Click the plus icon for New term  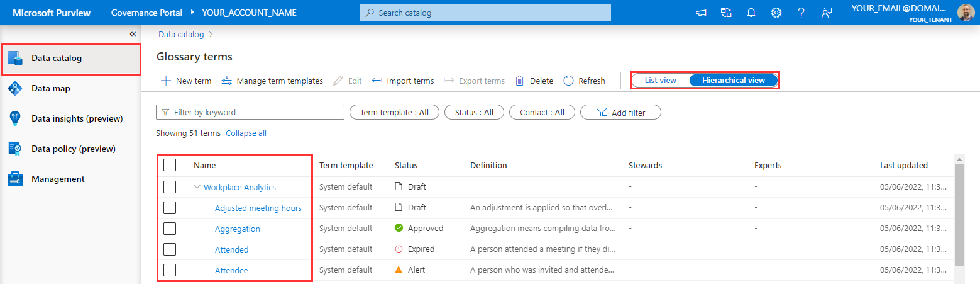[x=166, y=81]
